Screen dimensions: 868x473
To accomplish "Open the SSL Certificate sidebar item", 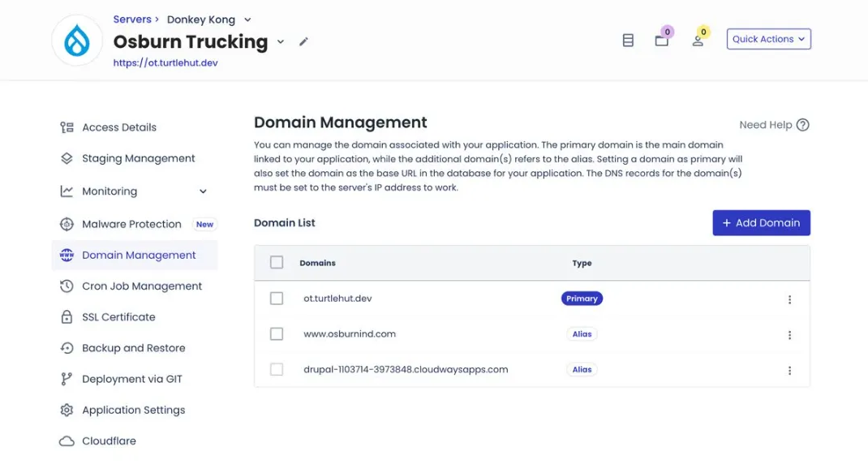I will (x=118, y=317).
